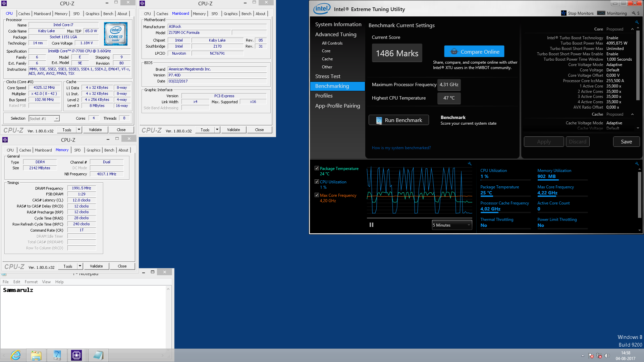Expand Advanced Tuning in XTU sidebar
644x362 pixels.
pyautogui.click(x=336, y=34)
